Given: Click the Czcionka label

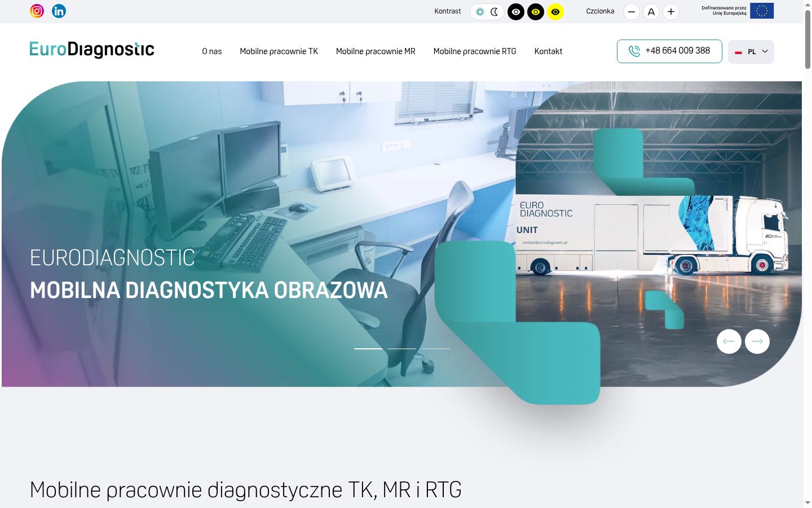Looking at the screenshot, I should [x=600, y=11].
